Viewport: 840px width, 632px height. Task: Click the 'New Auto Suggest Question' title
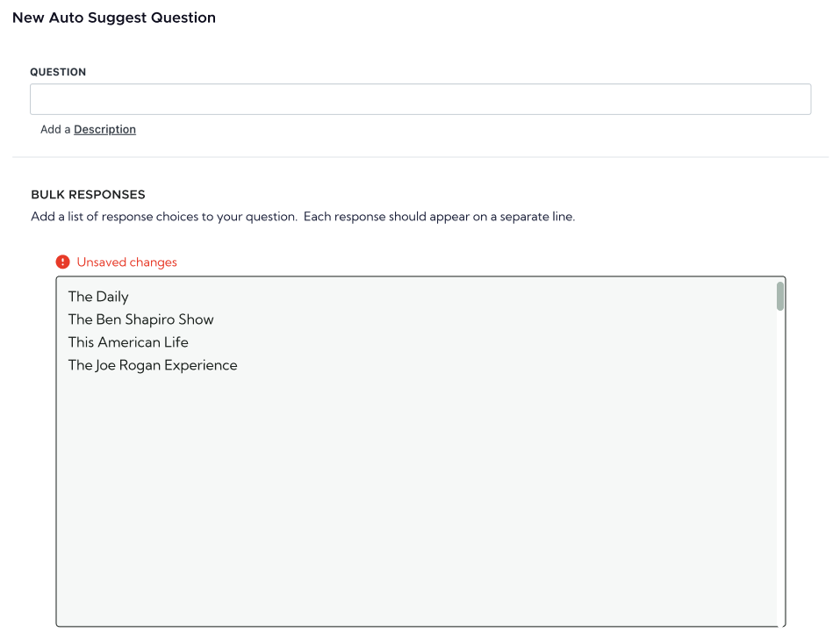coord(114,18)
